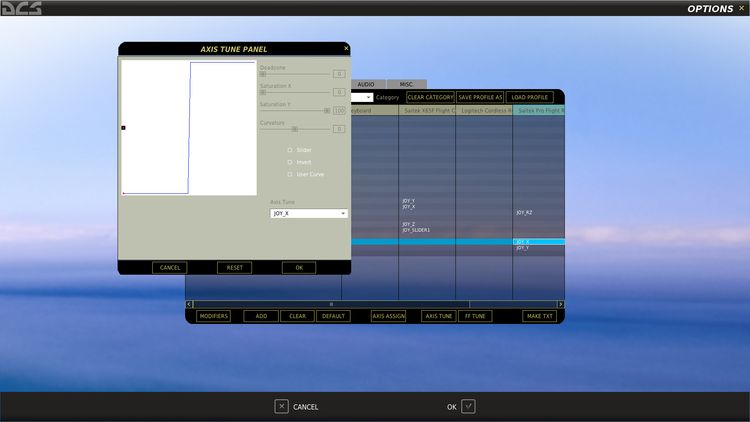Click the Curvature value field
750x422 pixels.
pyautogui.click(x=339, y=129)
